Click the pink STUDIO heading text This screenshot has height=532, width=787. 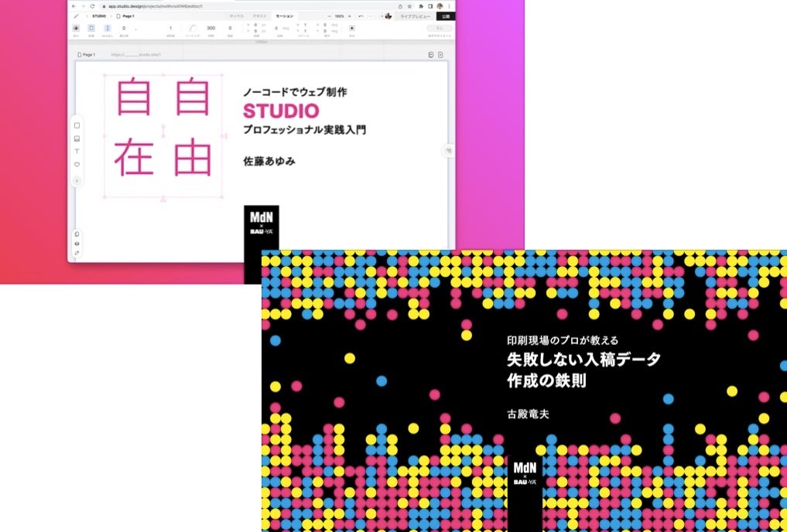281,111
